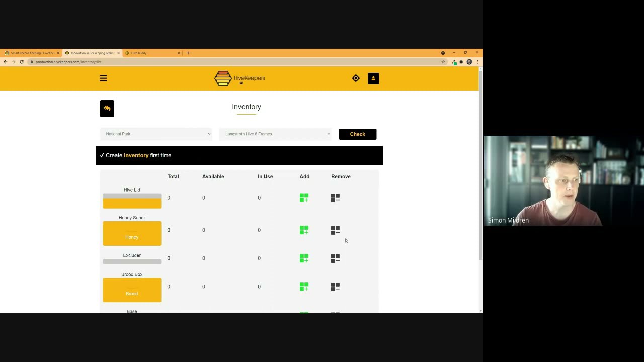Click the Simon Mildren name caption
Viewport: 644px width, 362px height.
tap(508, 220)
